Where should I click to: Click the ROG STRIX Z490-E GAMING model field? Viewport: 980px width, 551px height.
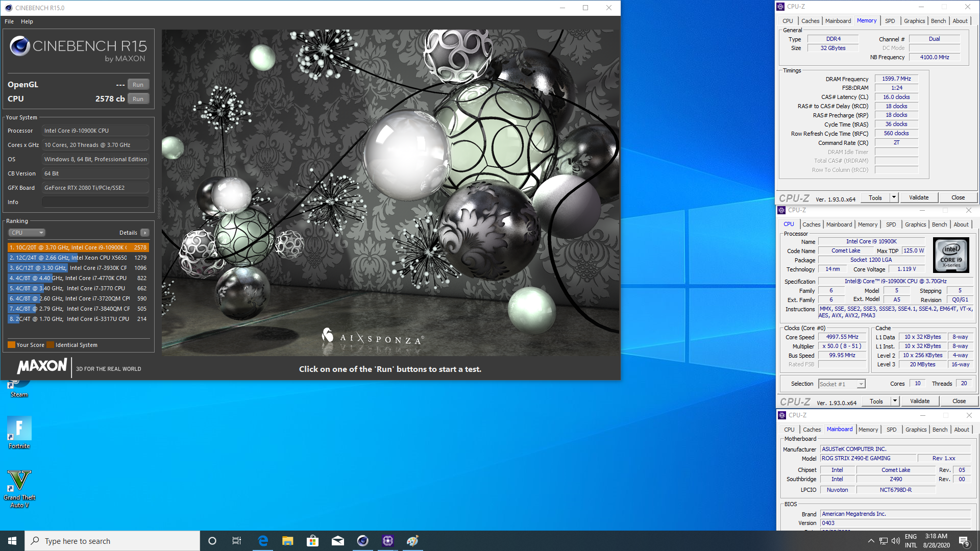pyautogui.click(x=867, y=459)
